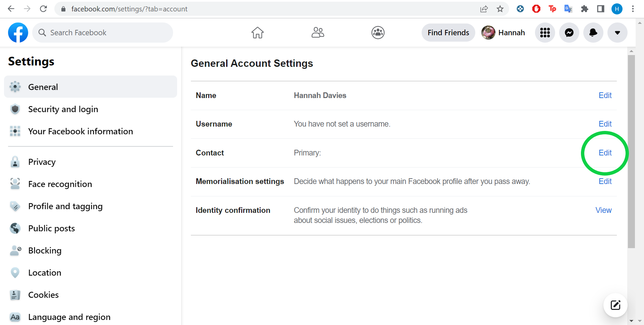Open the Groups icon in top navigation

[378, 33]
